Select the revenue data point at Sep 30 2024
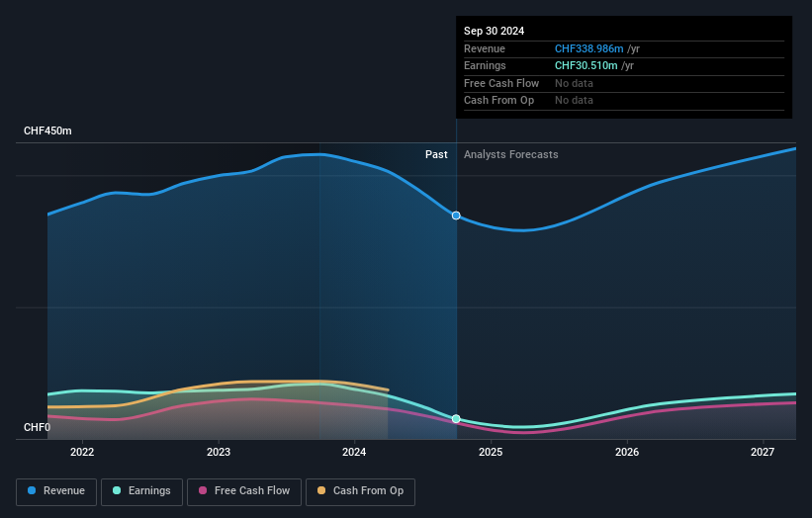812x518 pixels. tap(456, 216)
